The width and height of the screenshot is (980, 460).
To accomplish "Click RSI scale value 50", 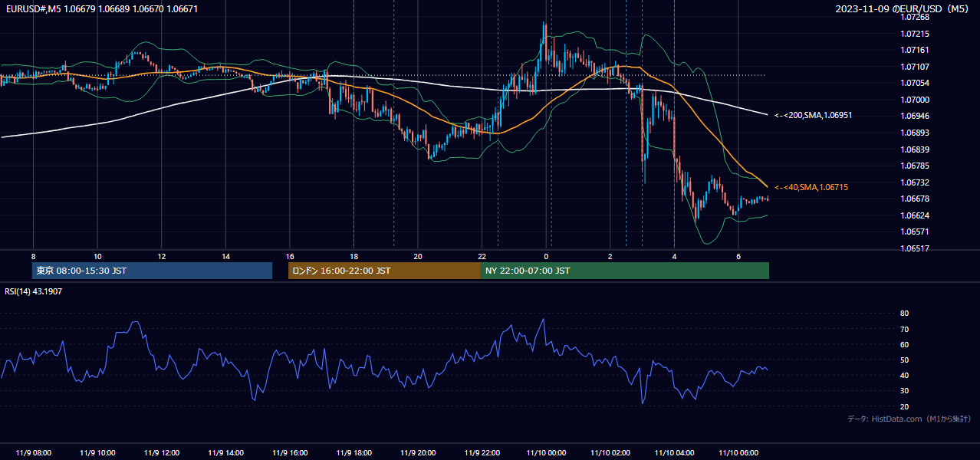I will tap(905, 360).
